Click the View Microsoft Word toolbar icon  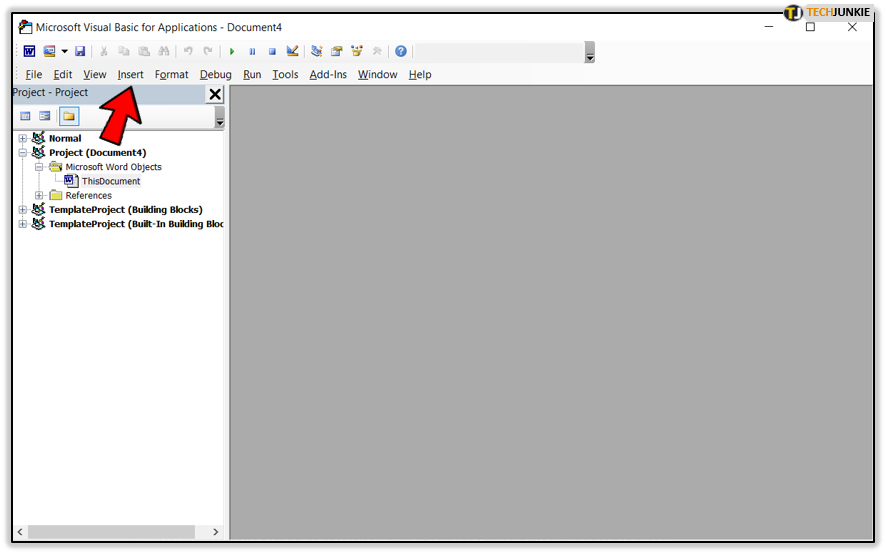29,51
